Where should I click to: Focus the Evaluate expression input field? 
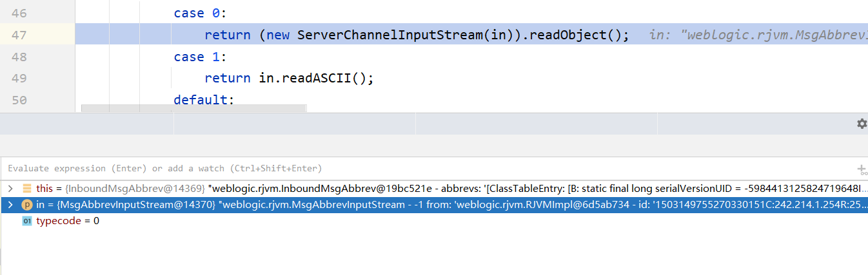(x=428, y=169)
